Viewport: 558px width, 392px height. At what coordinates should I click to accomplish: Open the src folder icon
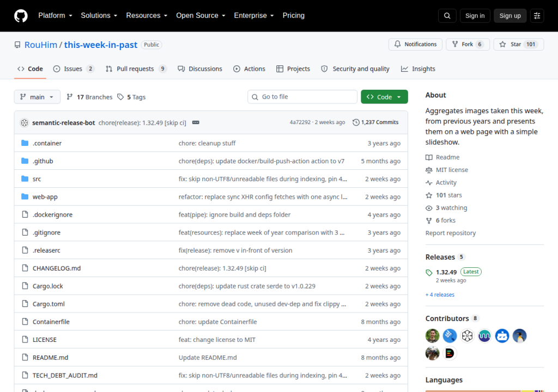(x=25, y=179)
